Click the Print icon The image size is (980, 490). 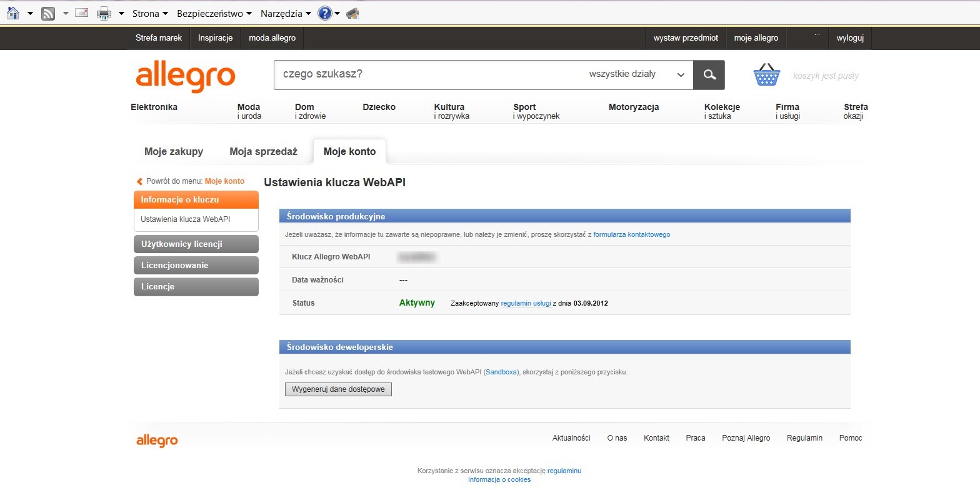click(x=104, y=13)
